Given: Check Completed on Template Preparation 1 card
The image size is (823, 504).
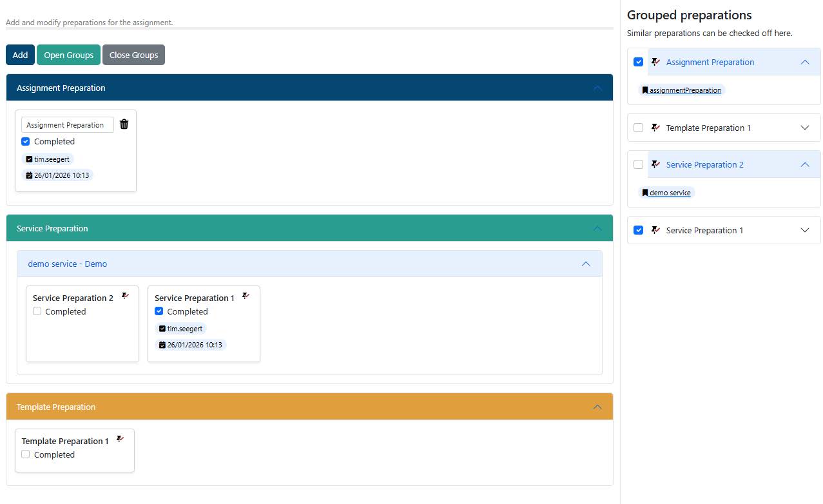Looking at the screenshot, I should [26, 455].
